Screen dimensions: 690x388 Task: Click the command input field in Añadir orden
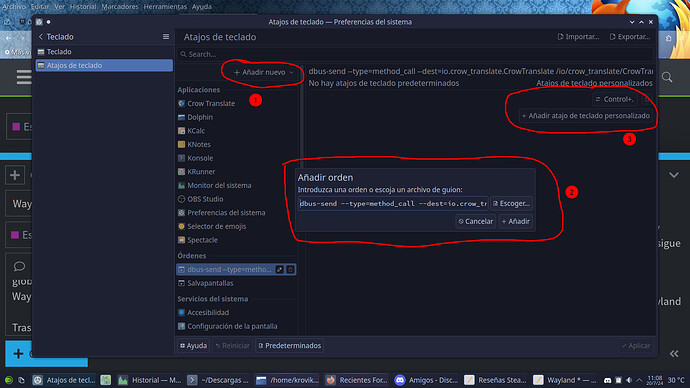tap(393, 203)
